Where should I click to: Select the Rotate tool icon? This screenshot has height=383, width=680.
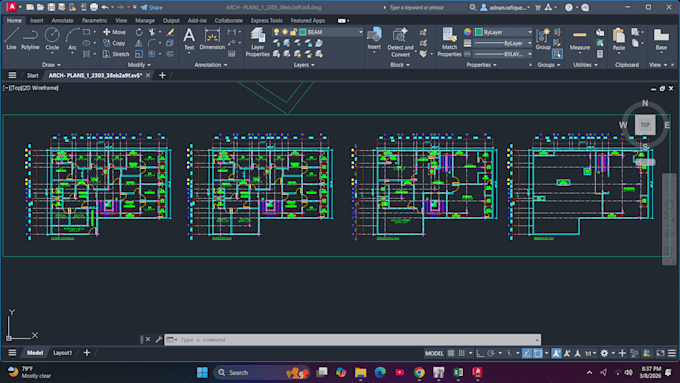tap(139, 32)
